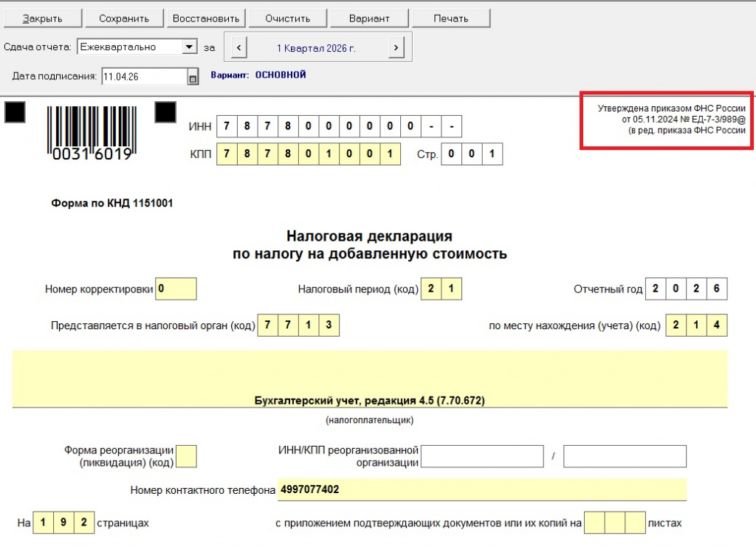The width and height of the screenshot is (756, 547).
Task: Open the calendar picker for signing date
Action: pyautogui.click(x=193, y=77)
